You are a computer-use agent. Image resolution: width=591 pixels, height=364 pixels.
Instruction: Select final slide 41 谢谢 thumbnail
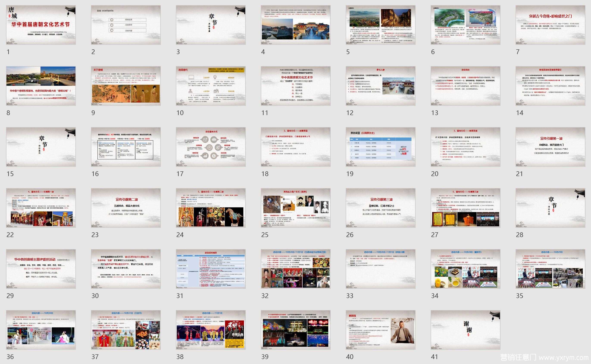pyautogui.click(x=465, y=330)
